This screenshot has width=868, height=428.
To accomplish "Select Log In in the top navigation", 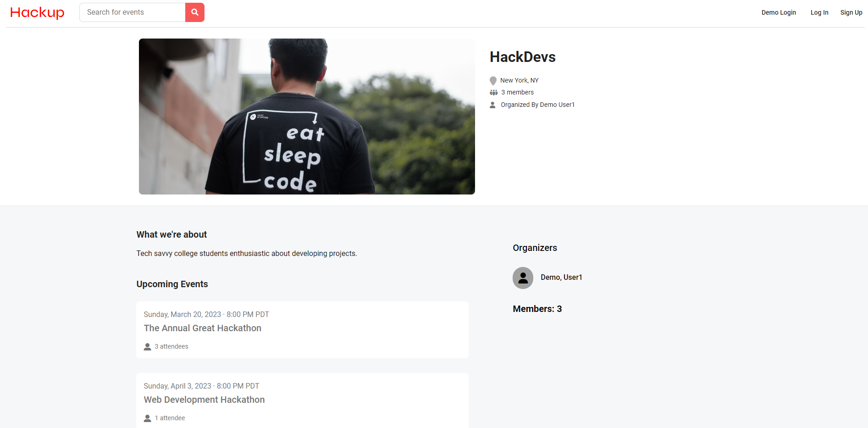I will 819,12.
